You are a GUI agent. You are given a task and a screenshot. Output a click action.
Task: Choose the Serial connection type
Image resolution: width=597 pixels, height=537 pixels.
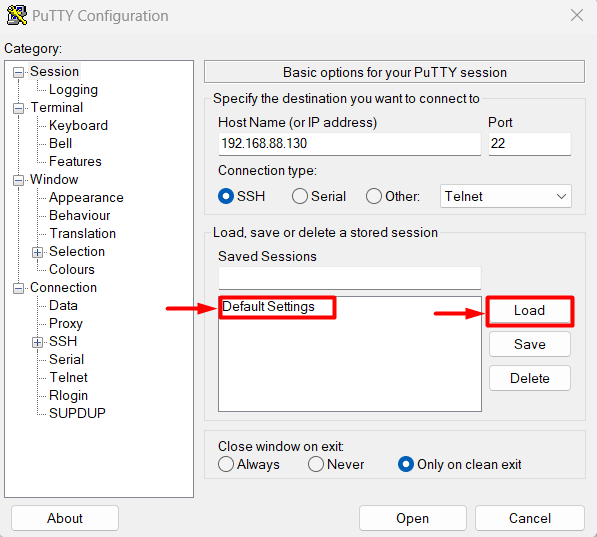point(300,197)
